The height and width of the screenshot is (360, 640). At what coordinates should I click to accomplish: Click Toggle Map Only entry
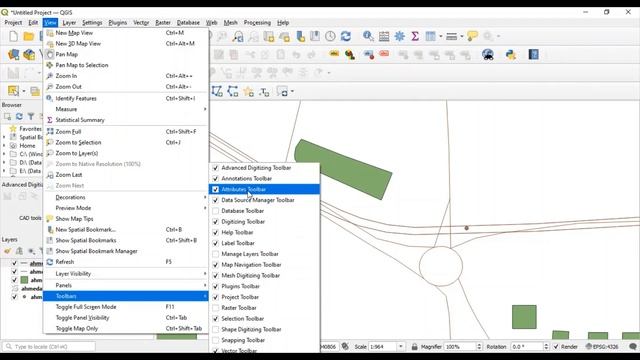click(126, 329)
